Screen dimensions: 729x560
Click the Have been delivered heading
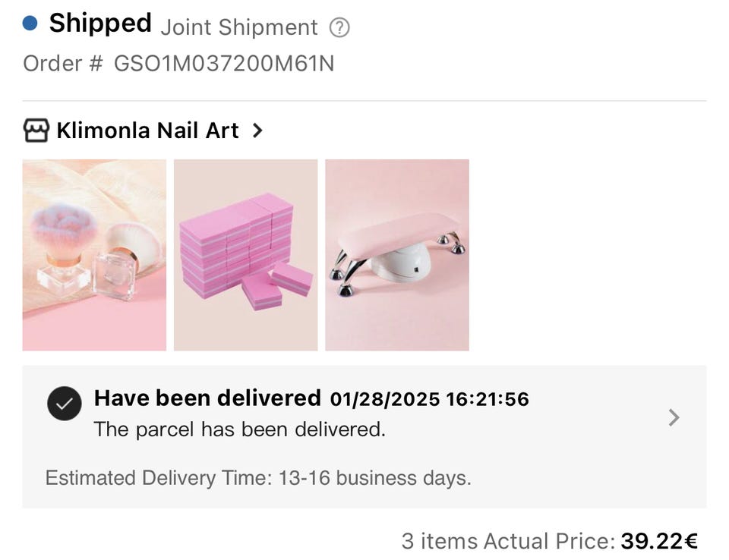coord(207,398)
